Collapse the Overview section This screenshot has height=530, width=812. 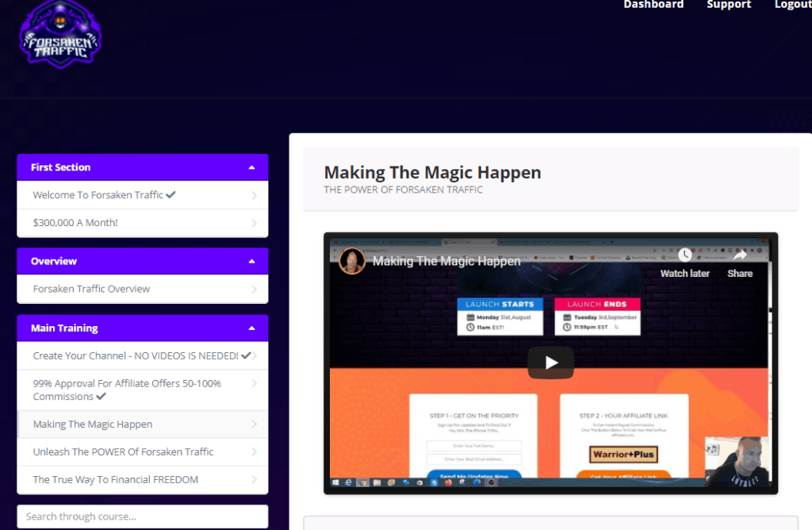(x=251, y=261)
